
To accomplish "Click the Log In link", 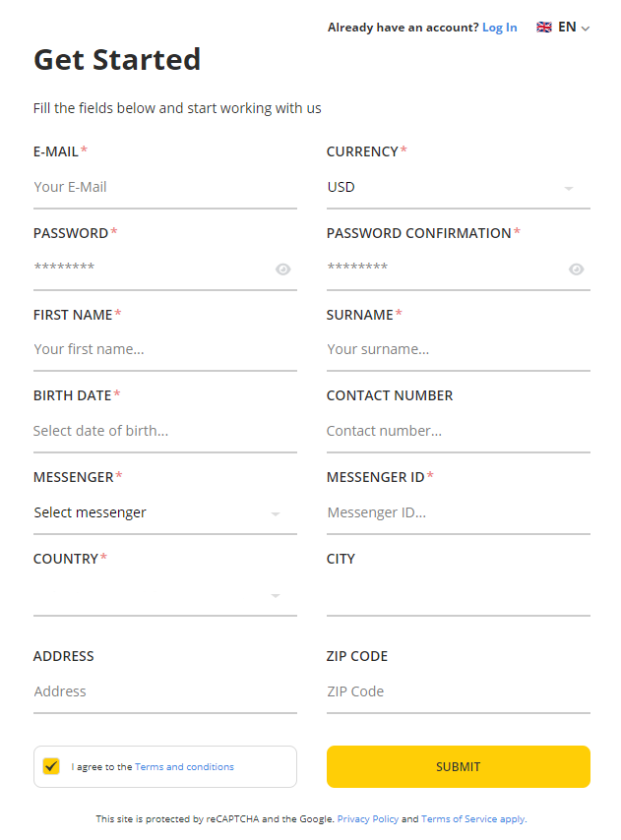I will click(x=500, y=28).
